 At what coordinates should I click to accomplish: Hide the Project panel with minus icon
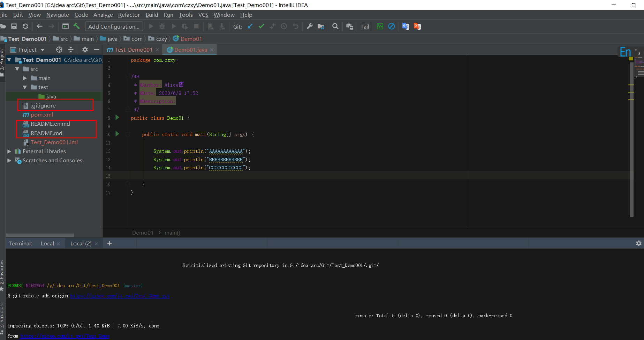tap(97, 50)
